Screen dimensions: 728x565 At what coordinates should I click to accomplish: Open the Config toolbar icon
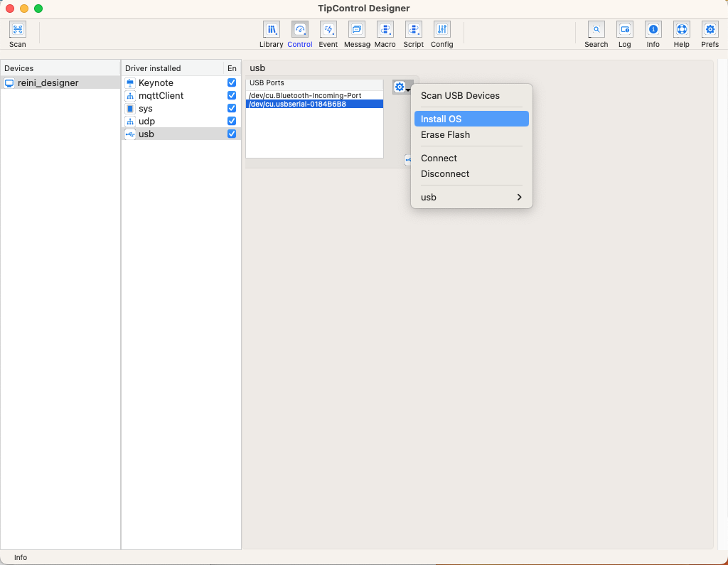pos(442,30)
